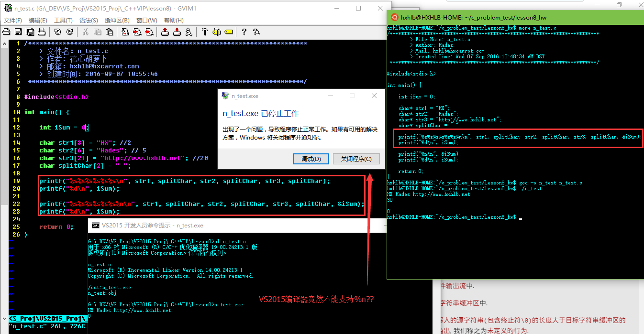
Task: Save the current file via floppy icon
Action: click(x=18, y=32)
